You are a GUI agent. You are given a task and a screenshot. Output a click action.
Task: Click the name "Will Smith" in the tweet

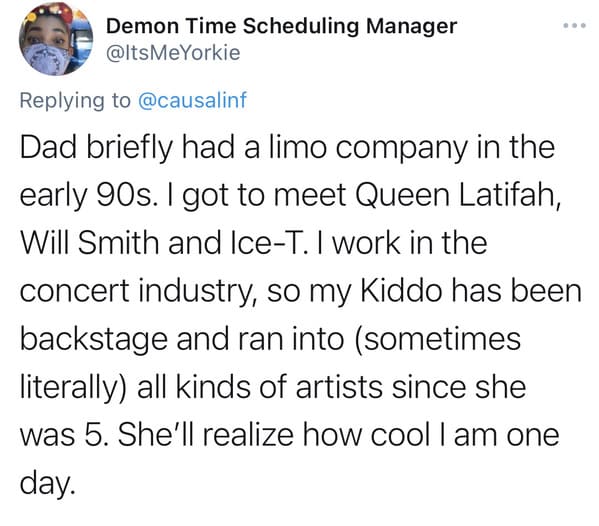point(90,243)
